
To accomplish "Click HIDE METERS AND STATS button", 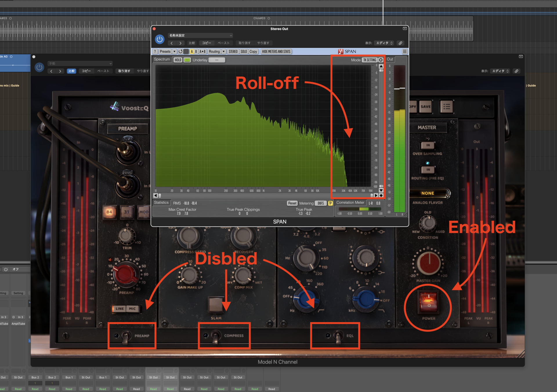I will click(x=276, y=51).
